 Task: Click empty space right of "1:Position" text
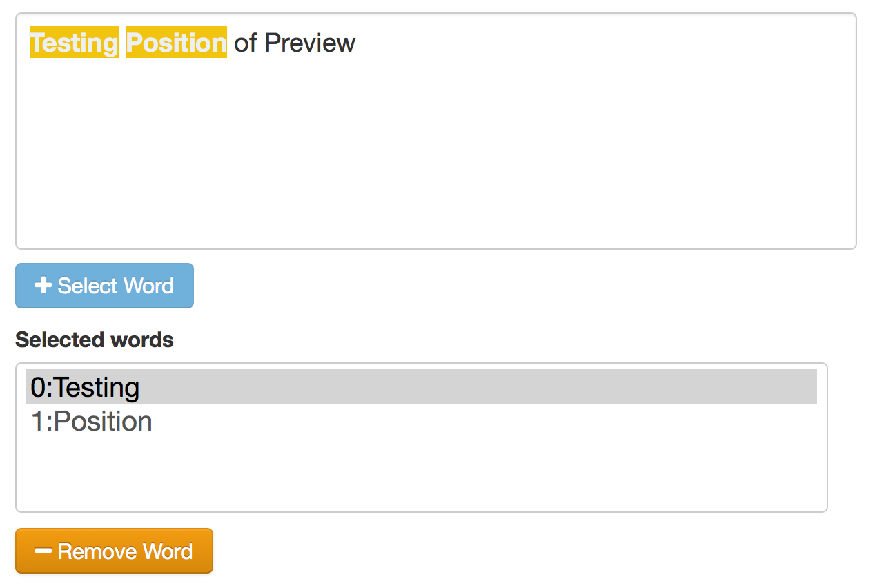tap(483, 422)
